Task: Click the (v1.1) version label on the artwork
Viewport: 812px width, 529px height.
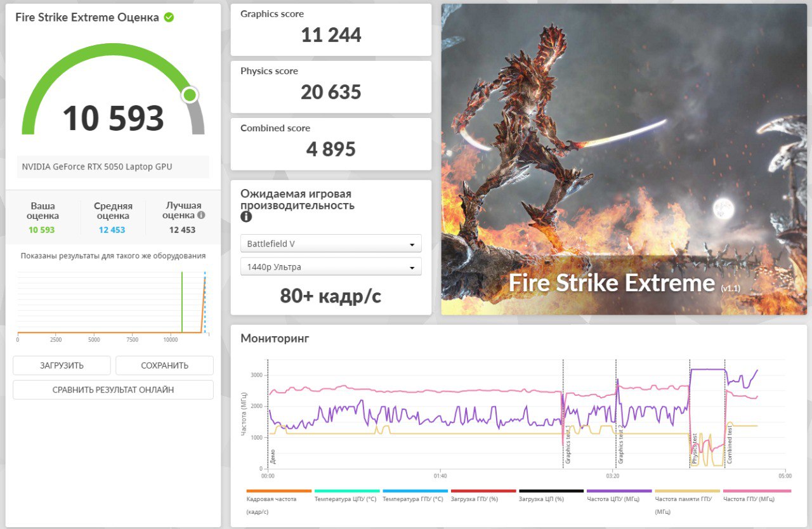Action: click(730, 289)
